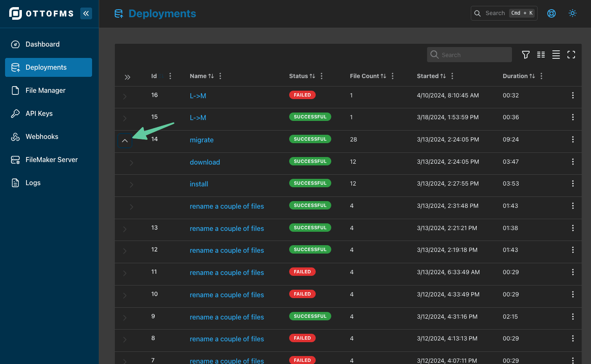Expand deployment row 15
The width and height of the screenshot is (591, 364).
tap(125, 118)
